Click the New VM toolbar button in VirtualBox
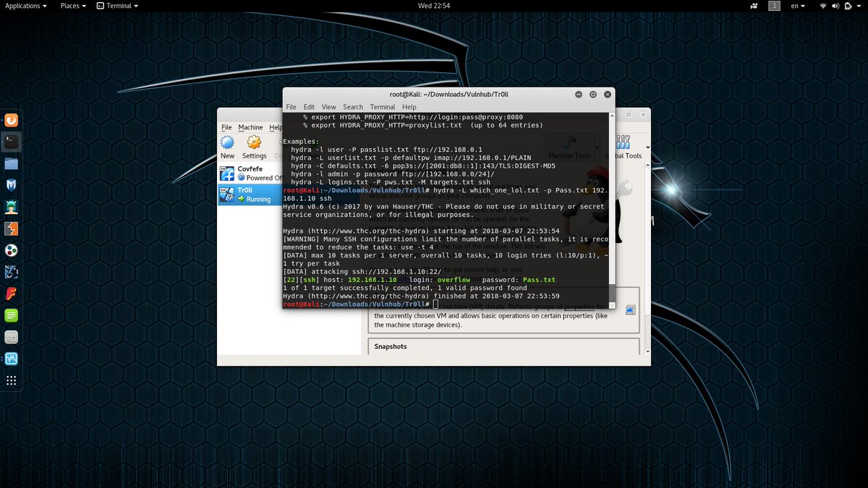The height and width of the screenshot is (488, 868). point(227,147)
